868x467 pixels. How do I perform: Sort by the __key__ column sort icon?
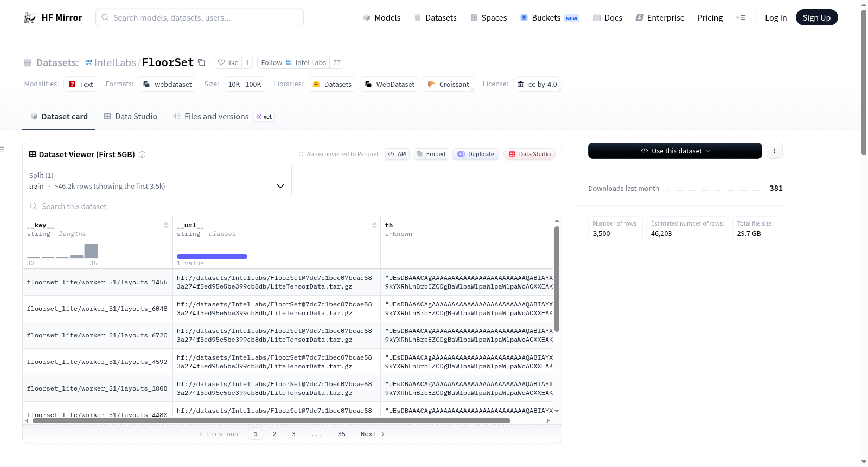(166, 225)
